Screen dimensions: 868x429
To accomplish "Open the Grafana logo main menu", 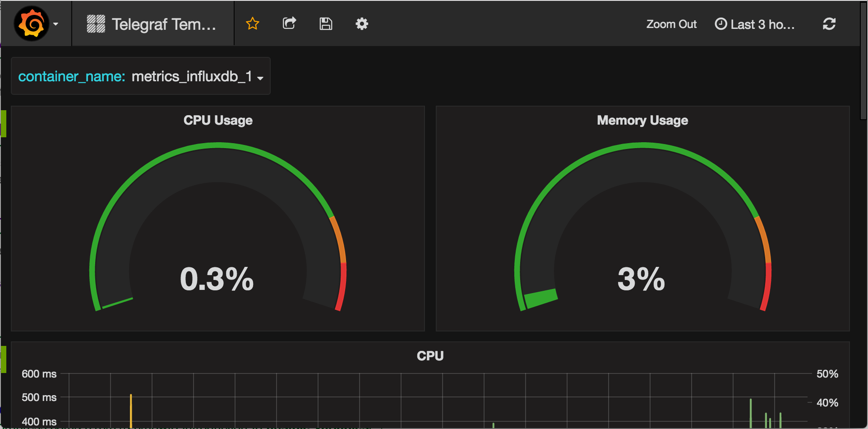I will pos(31,23).
